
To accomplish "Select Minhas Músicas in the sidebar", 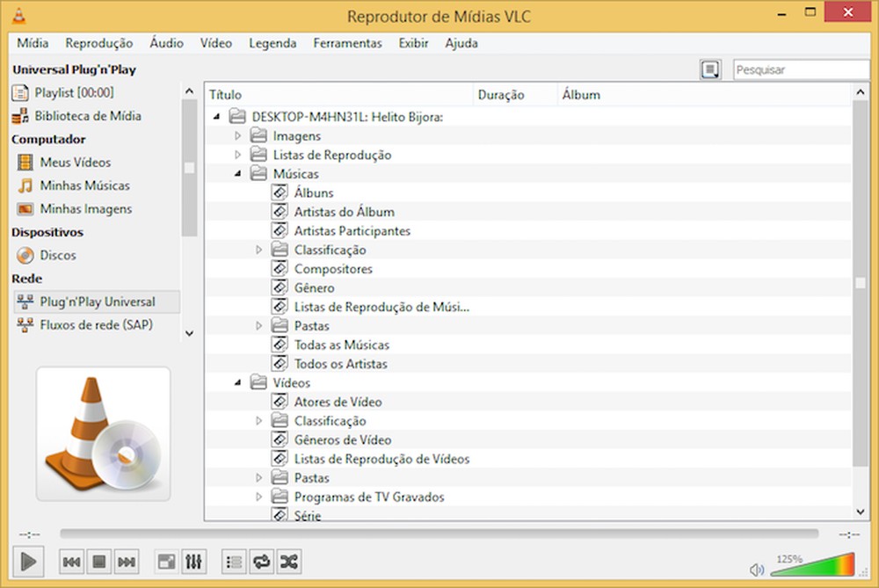I will (x=75, y=185).
